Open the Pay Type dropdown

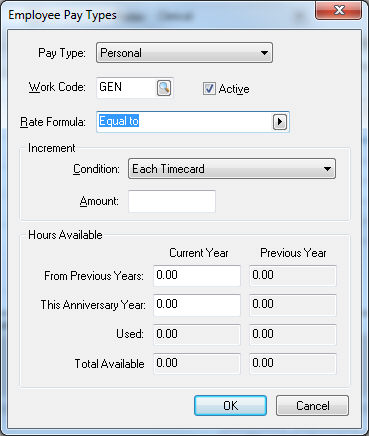pyautogui.click(x=184, y=53)
